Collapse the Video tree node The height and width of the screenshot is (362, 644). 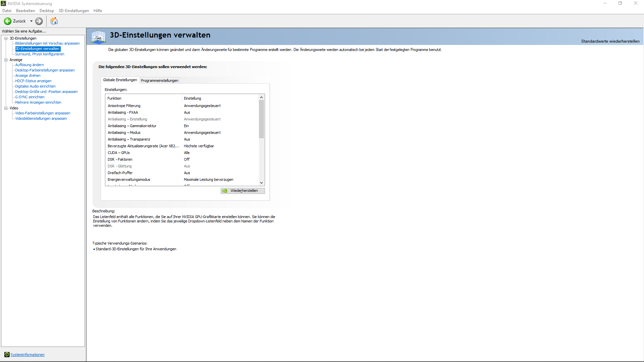tap(6, 108)
